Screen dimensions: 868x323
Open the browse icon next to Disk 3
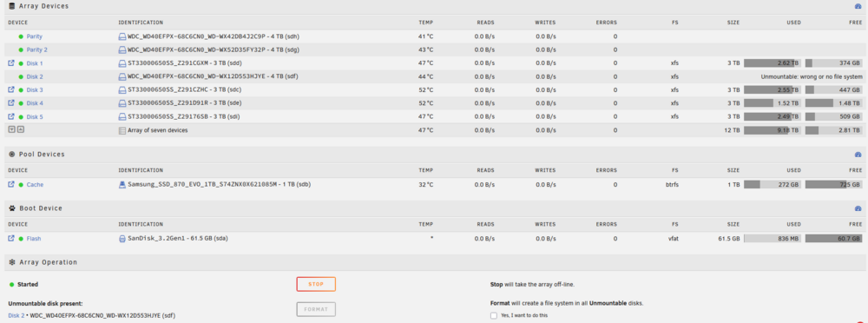[11, 89]
